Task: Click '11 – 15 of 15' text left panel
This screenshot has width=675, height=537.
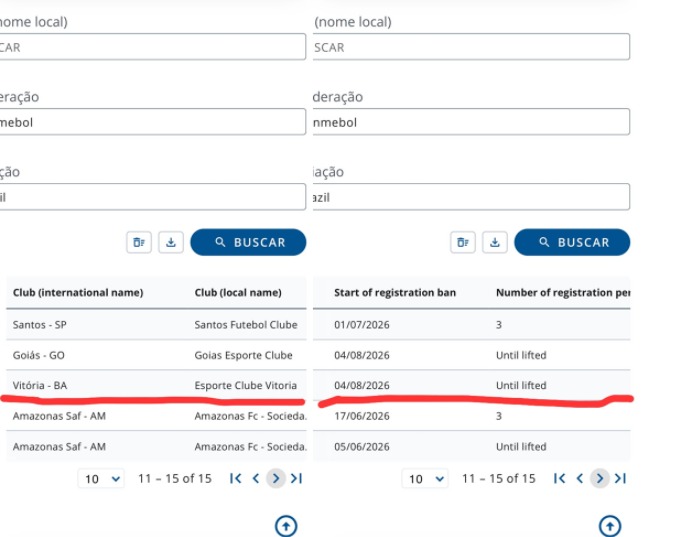Action: (175, 478)
